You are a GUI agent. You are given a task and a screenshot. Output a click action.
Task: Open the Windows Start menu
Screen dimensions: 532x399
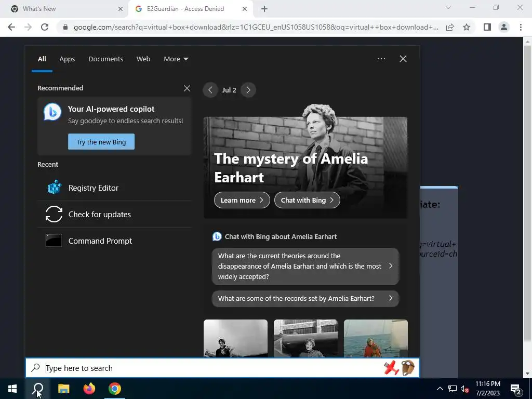click(12, 389)
